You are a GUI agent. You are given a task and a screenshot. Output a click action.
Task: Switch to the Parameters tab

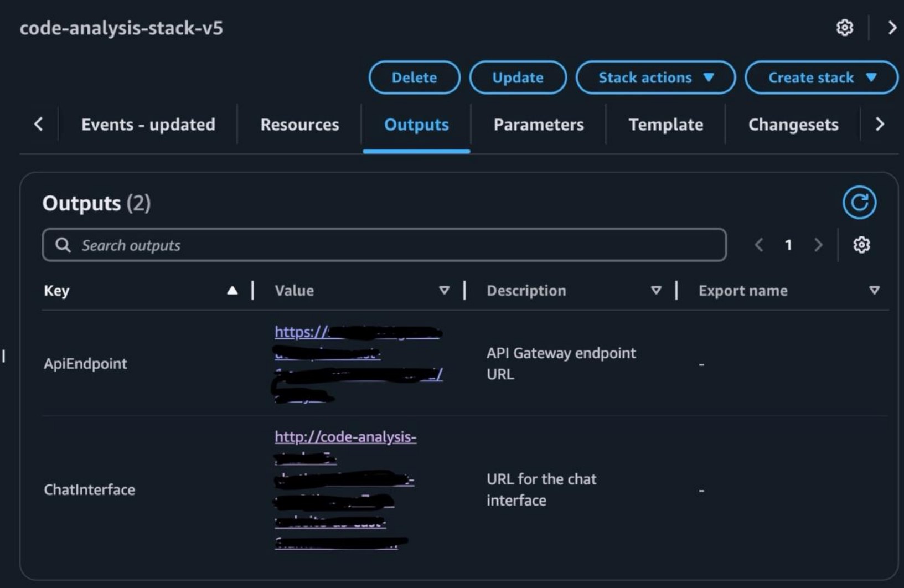click(x=538, y=125)
